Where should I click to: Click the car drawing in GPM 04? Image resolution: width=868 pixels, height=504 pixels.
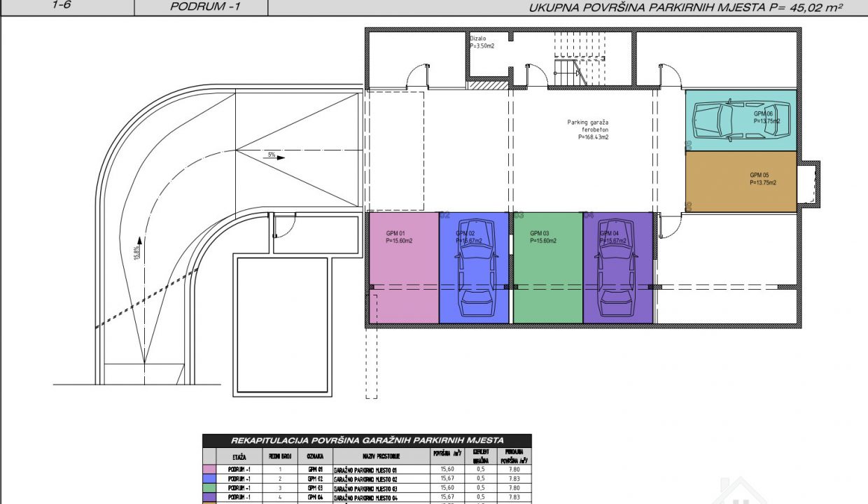click(x=618, y=269)
